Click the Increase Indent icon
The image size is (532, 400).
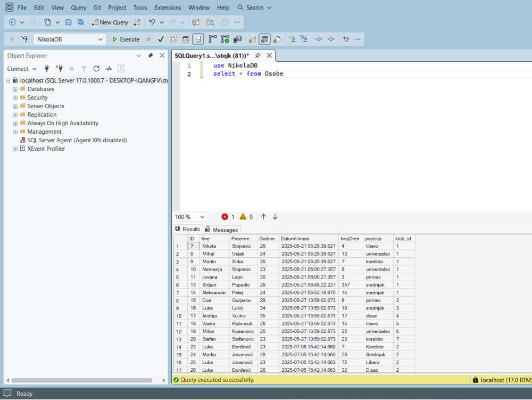(331, 39)
